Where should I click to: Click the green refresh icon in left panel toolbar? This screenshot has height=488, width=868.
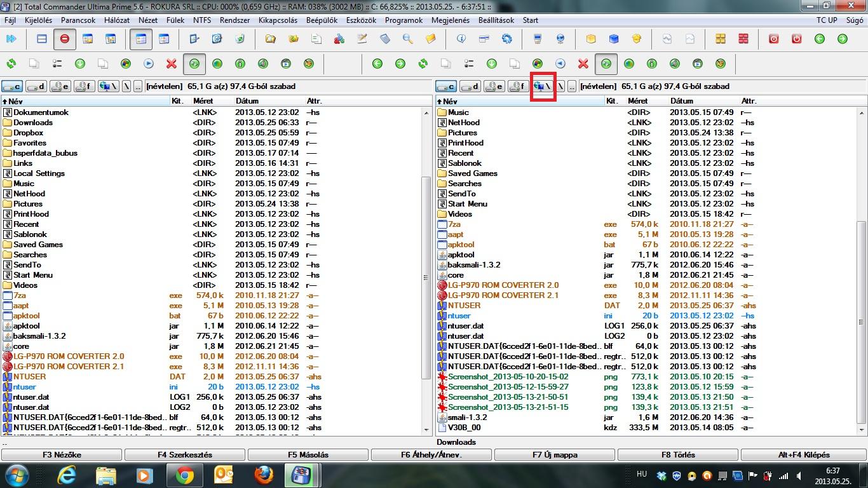tap(11, 64)
